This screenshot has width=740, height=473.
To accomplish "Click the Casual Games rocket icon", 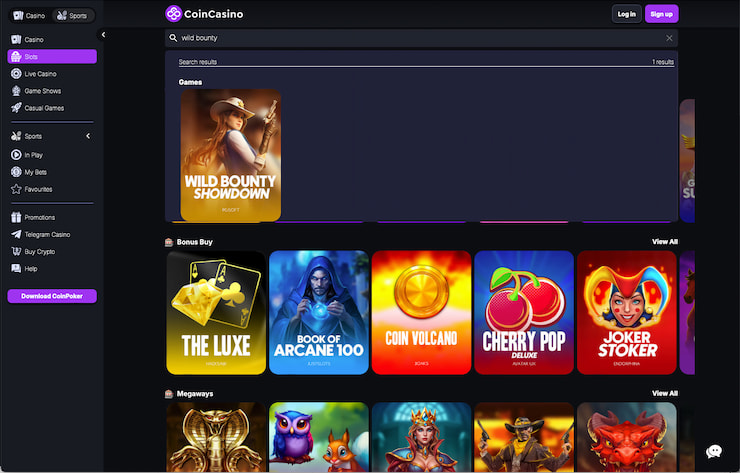I will coord(16,108).
